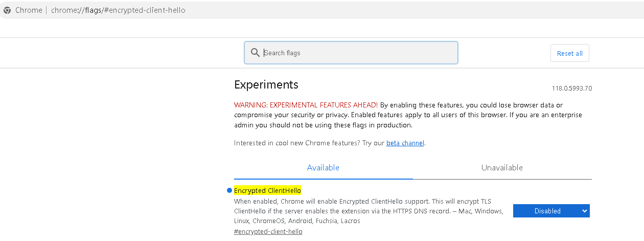Focus the Search flags input field
The image size is (644, 241).
[x=358, y=53]
